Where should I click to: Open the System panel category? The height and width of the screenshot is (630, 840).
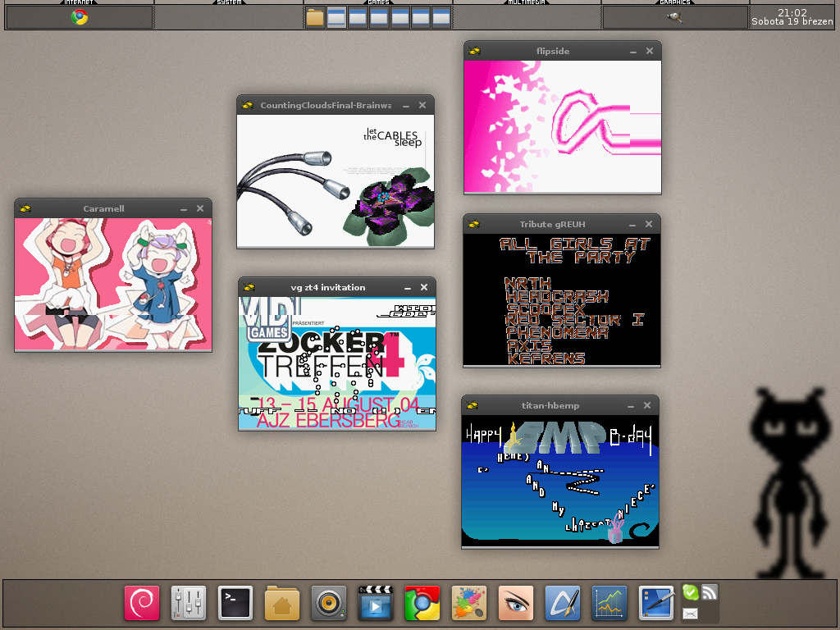pos(229,2)
